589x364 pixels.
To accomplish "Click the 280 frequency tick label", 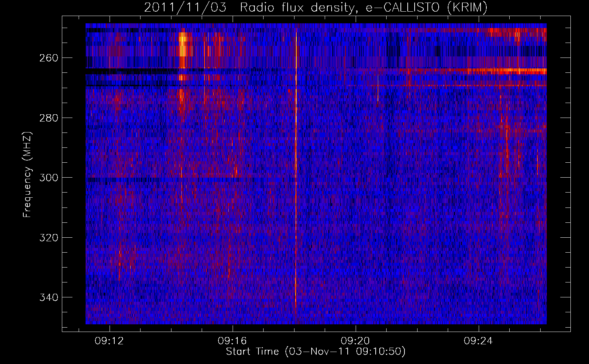I will point(48,118).
